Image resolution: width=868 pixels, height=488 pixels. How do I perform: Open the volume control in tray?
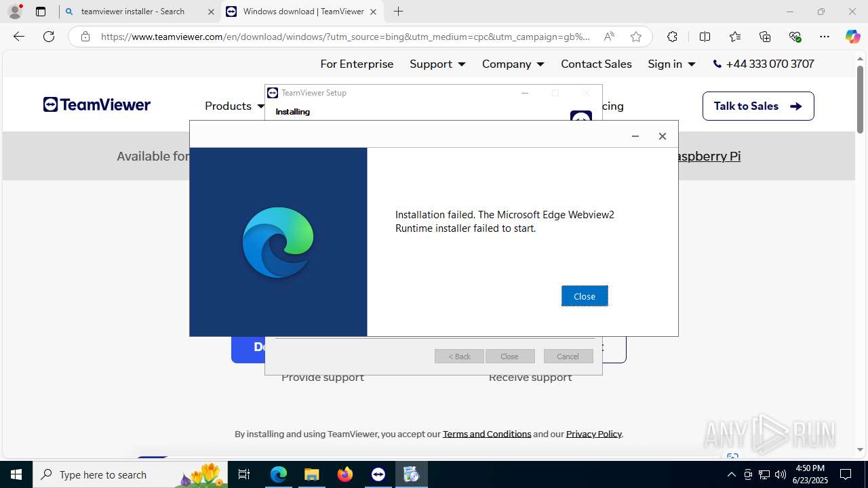(781, 474)
